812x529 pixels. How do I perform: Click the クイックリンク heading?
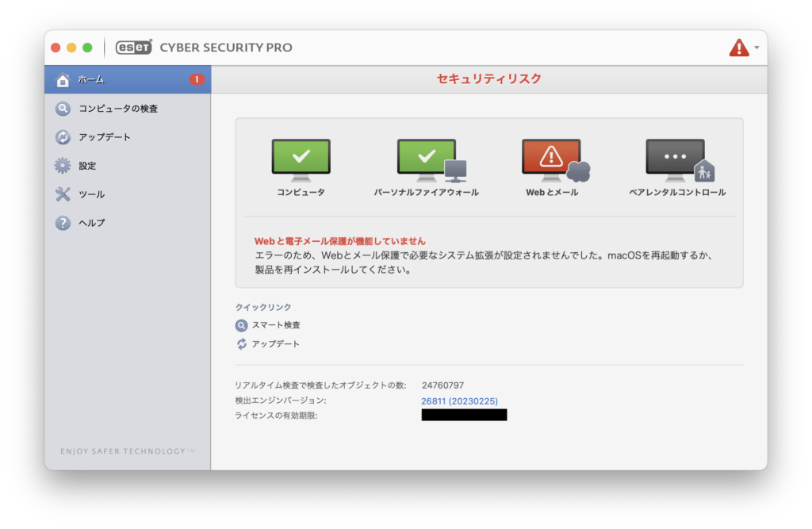263,307
